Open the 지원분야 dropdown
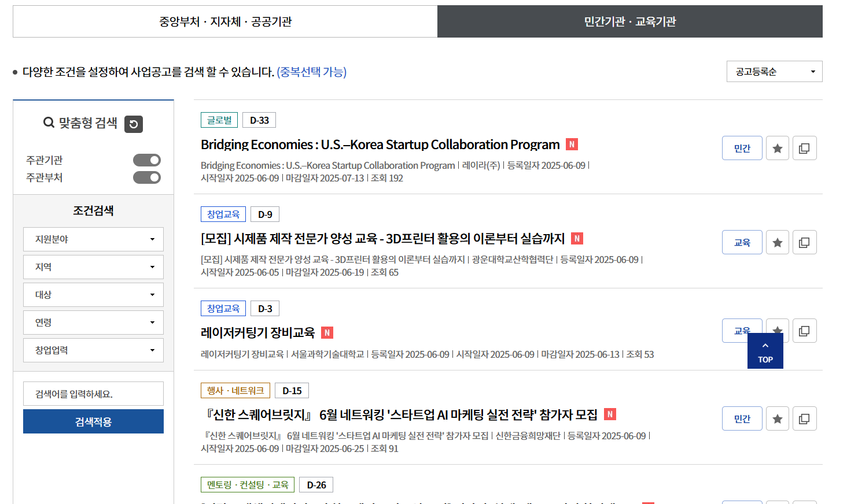This screenshot has height=504, width=847. 93,239
